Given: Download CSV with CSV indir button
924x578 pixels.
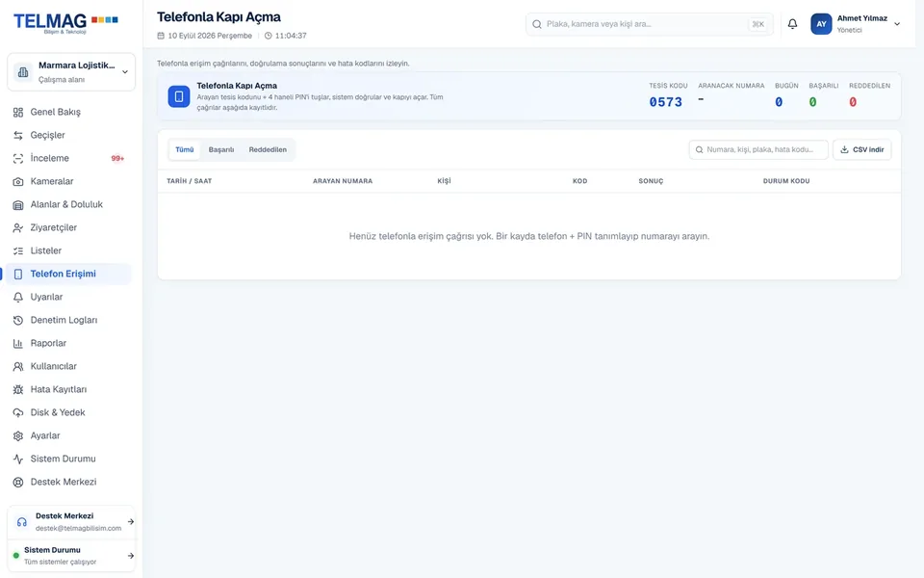Looking at the screenshot, I should tap(861, 150).
